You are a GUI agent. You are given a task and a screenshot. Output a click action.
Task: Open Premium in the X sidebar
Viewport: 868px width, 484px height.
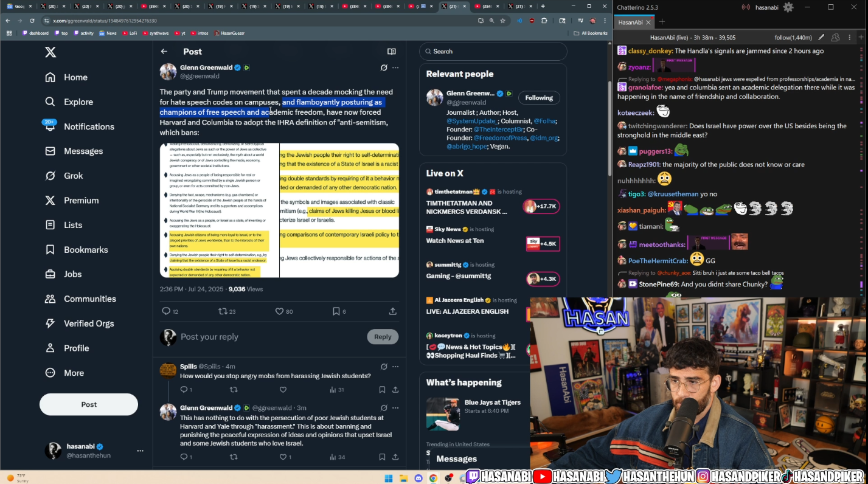72,200
